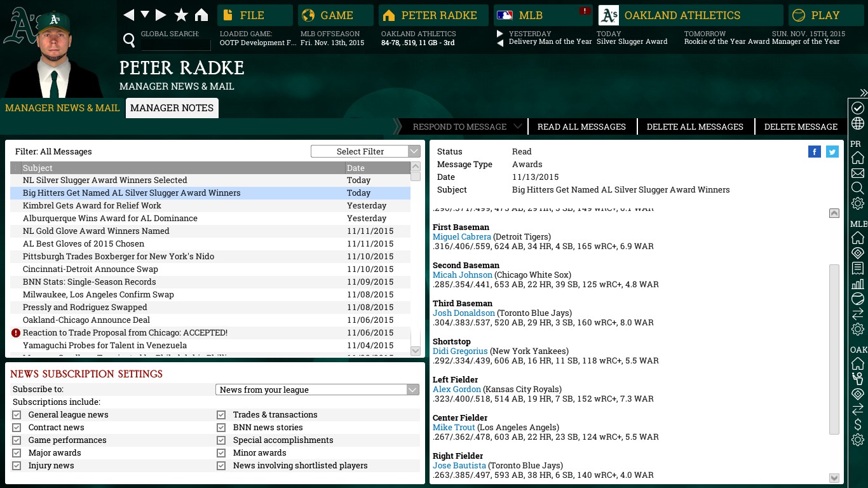This screenshot has width=868, height=488.
Task: Click the MLB section bar chart stats icon
Action: coord(858,283)
